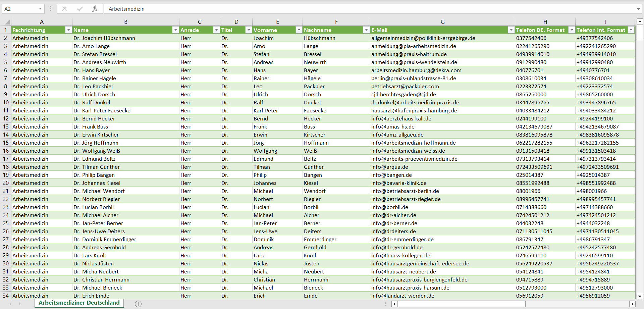This screenshot has height=309, width=644.
Task: Open Nachname filter dropdown
Action: (366, 30)
